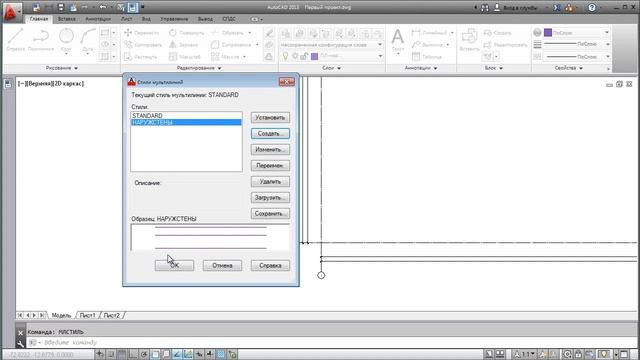Toggle the layer freeze sun icon
The image size is (640, 360).
pos(295,56)
